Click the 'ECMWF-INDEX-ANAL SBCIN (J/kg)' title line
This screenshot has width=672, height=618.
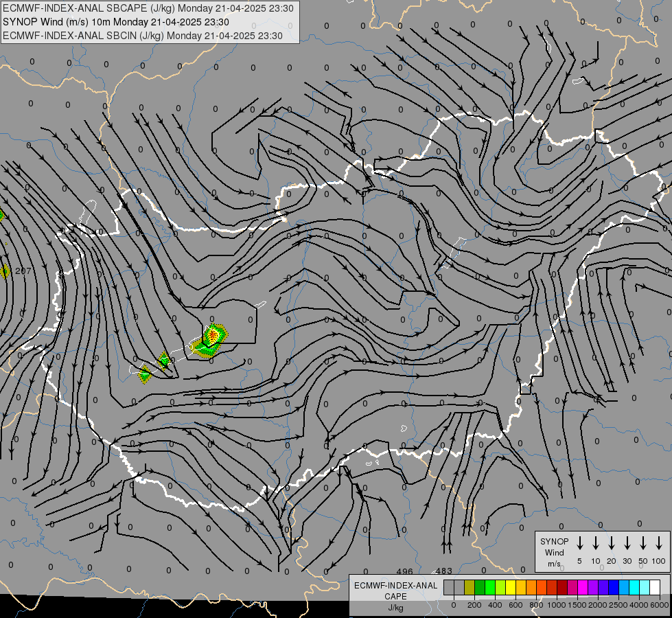pyautogui.click(x=143, y=36)
